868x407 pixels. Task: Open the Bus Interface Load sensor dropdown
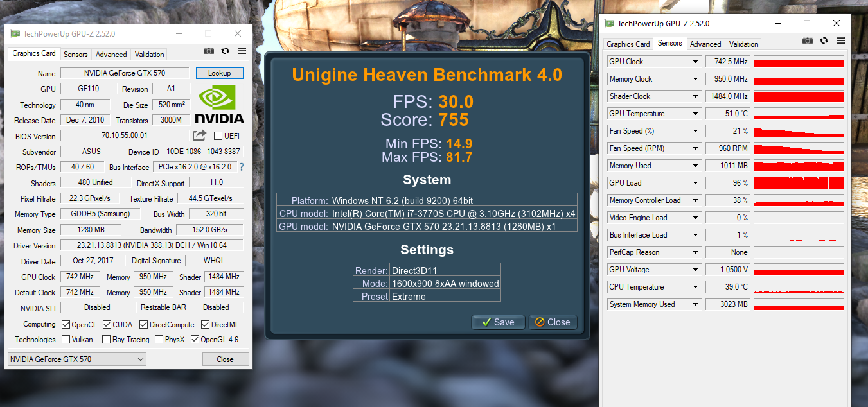[695, 235]
